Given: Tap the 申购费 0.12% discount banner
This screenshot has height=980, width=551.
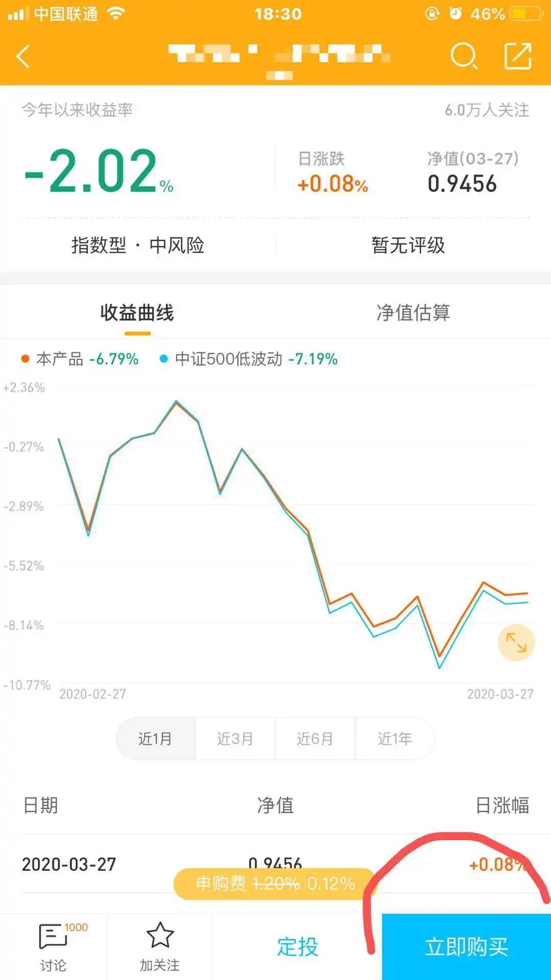Looking at the screenshot, I should 275,884.
